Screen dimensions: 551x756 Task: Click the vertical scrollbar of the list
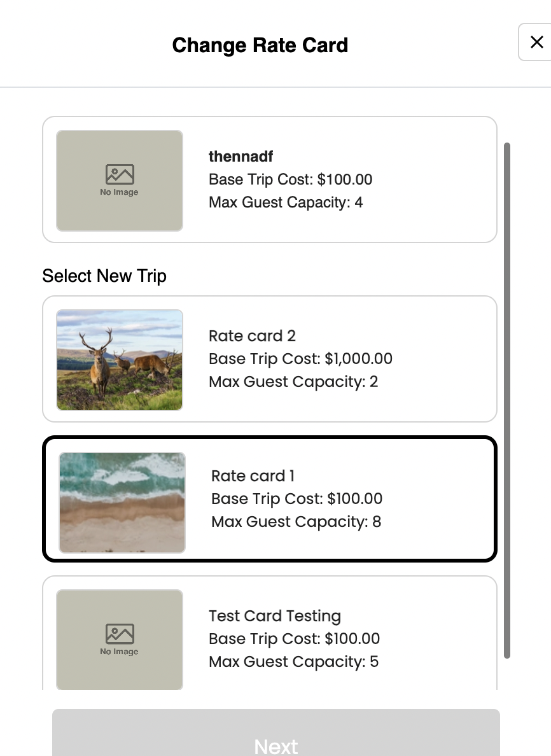507,400
